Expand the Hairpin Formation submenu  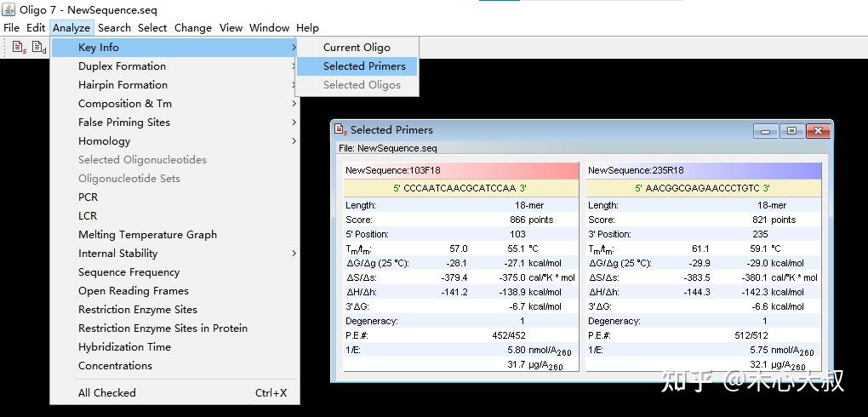coord(175,85)
